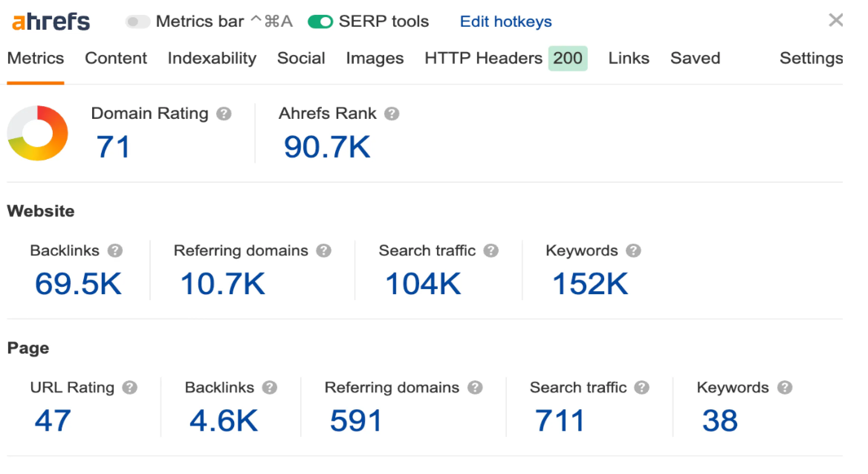This screenshot has width=868, height=474.
Task: Open Page Backlinks value 4.6K
Action: [223, 421]
